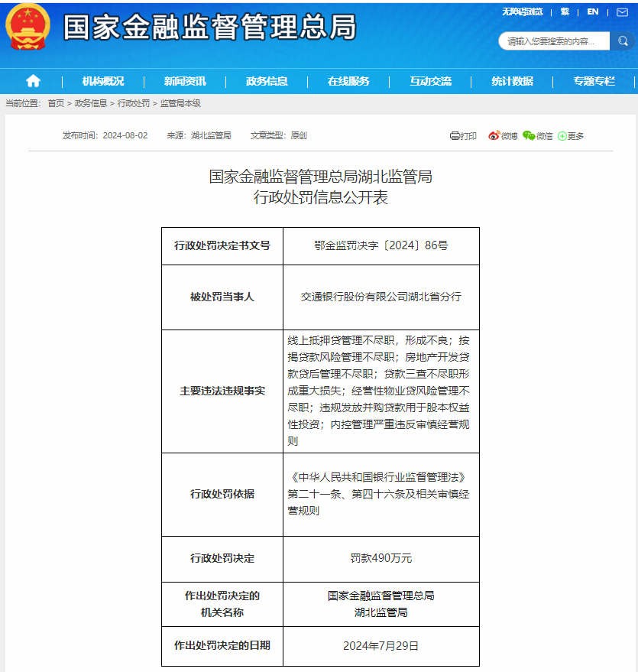Click the cell 鄂金监罚决字〔2024〕86号

click(x=381, y=245)
